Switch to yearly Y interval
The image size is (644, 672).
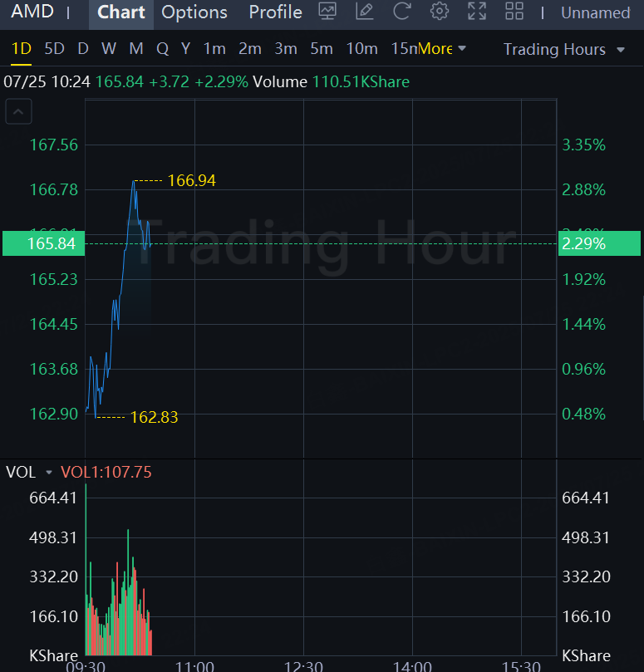[185, 49]
